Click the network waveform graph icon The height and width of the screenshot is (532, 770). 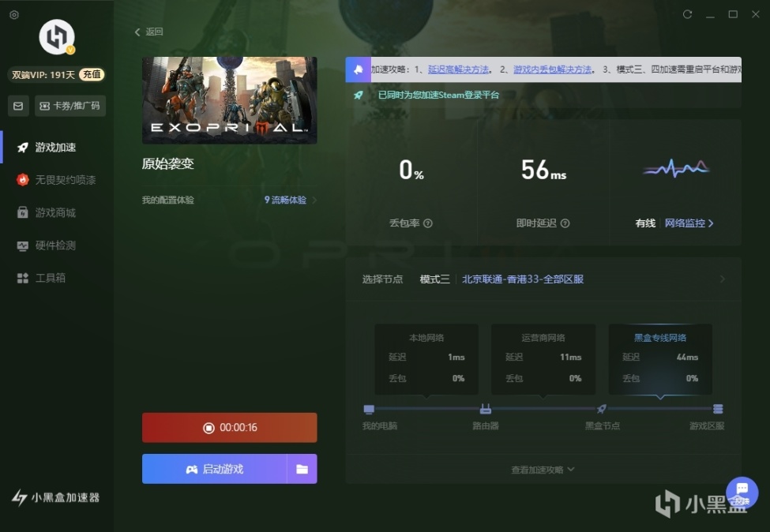(676, 168)
